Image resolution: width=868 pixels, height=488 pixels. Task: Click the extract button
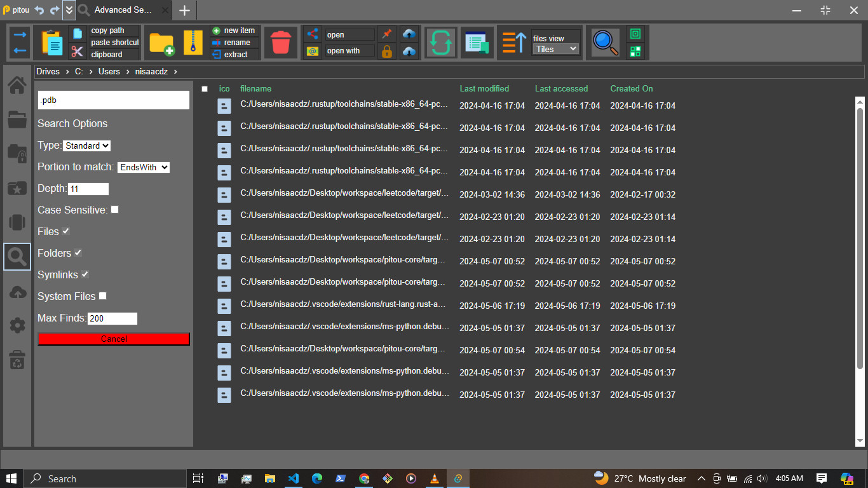tap(235, 55)
